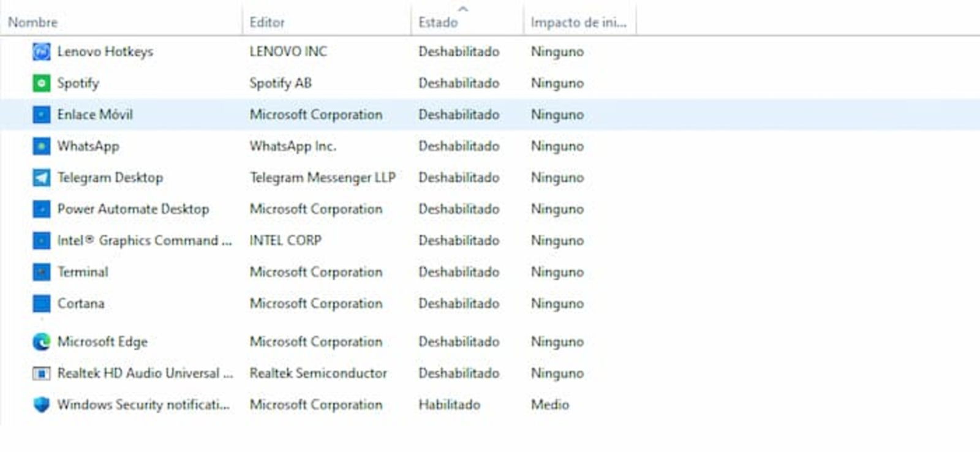This screenshot has width=980, height=452.
Task: Select the Spotify row name
Action: pyautogui.click(x=78, y=83)
